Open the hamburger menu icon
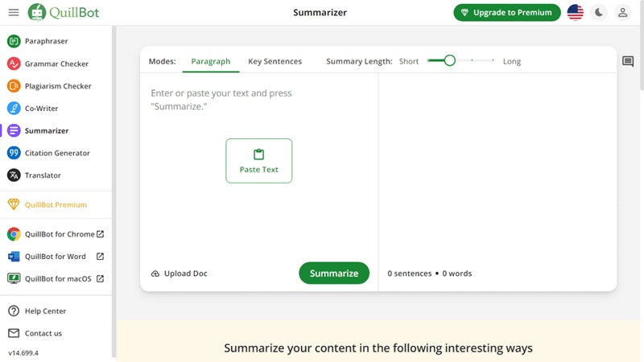Image resolution: width=644 pixels, height=362 pixels. click(x=14, y=13)
